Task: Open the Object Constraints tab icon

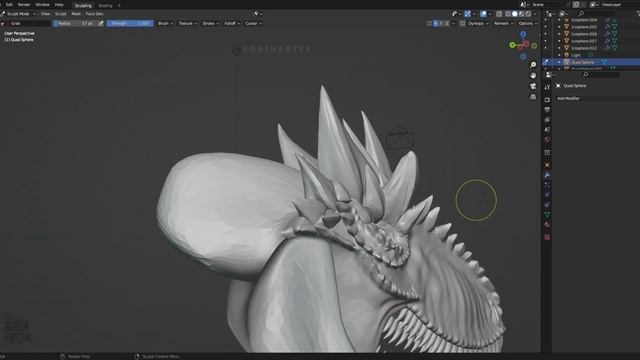Action: pyautogui.click(x=547, y=204)
